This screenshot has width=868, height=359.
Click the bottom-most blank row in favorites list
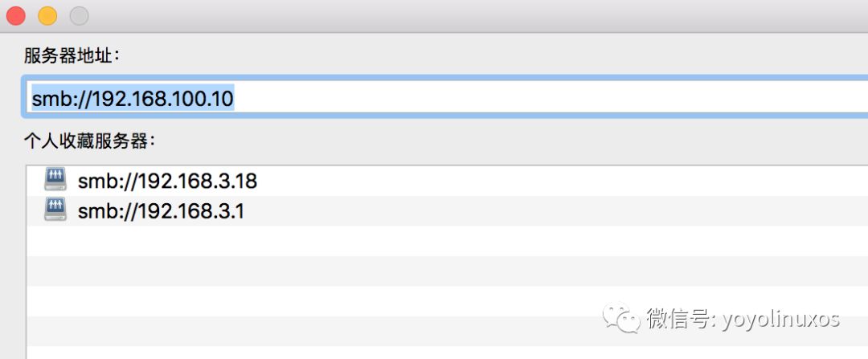(x=448, y=353)
